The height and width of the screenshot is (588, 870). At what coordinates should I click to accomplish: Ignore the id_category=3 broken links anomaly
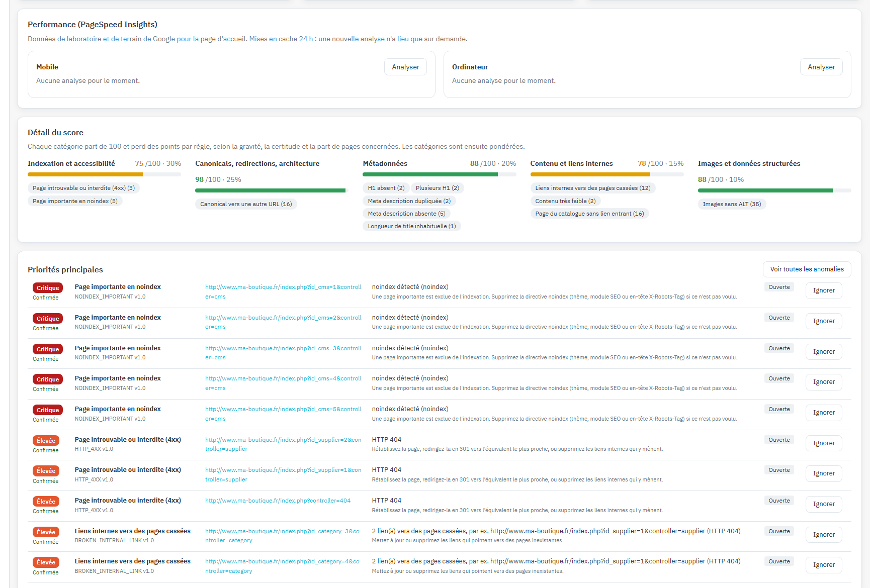[x=824, y=535]
